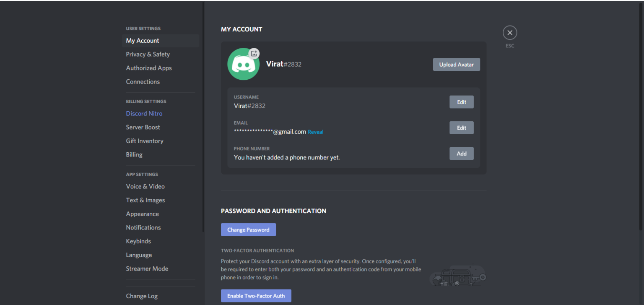Click the Upload Avatar button
The width and height of the screenshot is (644, 305).
click(456, 64)
